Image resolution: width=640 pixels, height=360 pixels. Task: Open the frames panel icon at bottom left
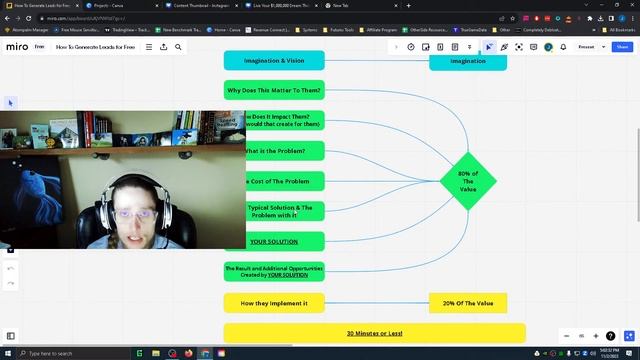(x=11, y=336)
